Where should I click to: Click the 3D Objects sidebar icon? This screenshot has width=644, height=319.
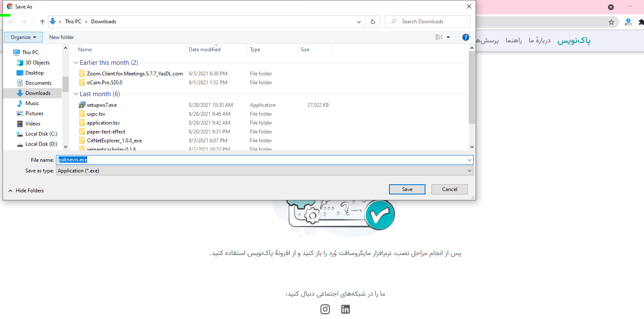20,63
